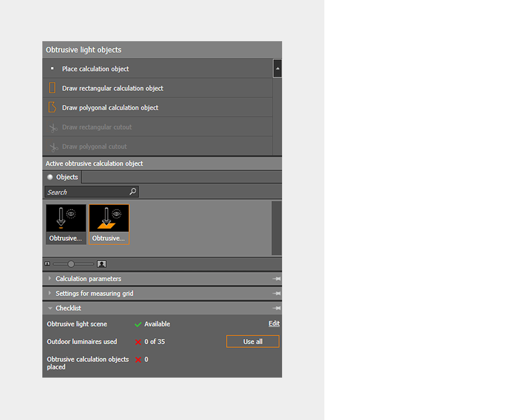Click the Obtrusive light objects panel header
This screenshot has width=519, height=420.
[82, 50]
